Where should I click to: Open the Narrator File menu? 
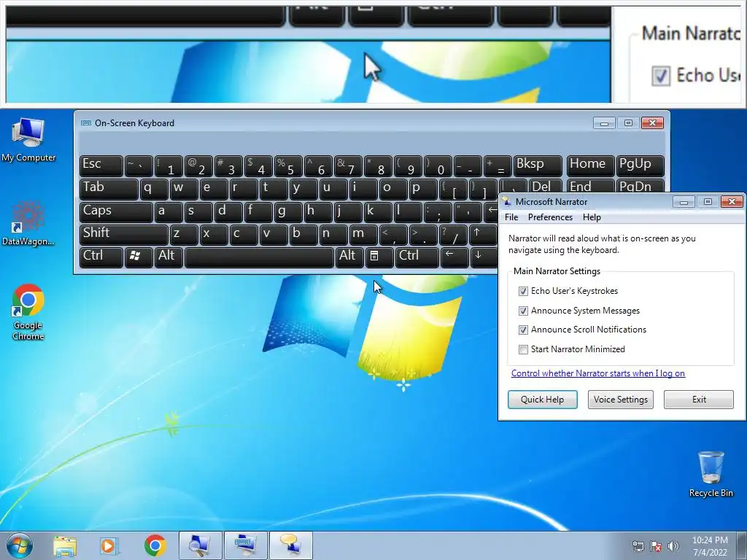coord(511,217)
